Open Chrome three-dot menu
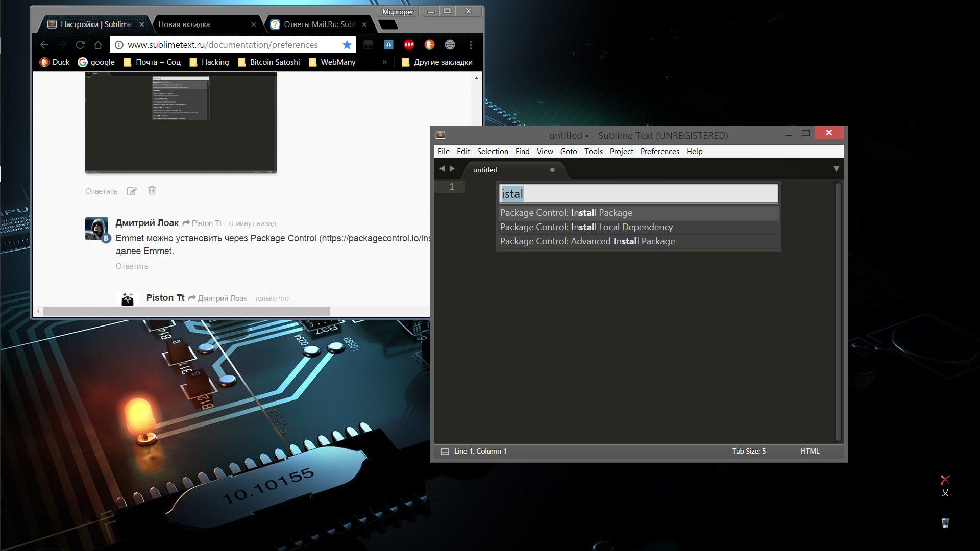980x551 pixels. (x=471, y=45)
